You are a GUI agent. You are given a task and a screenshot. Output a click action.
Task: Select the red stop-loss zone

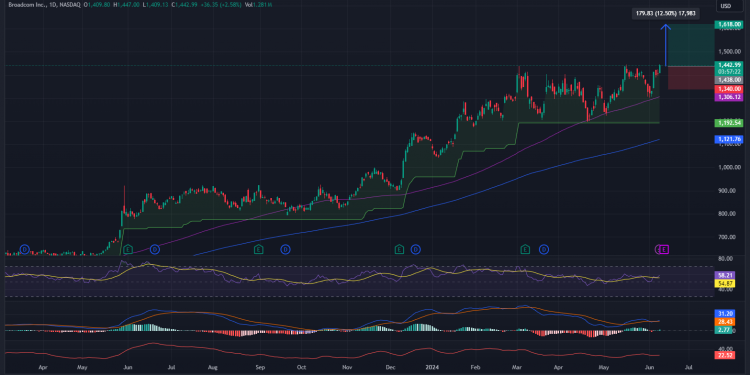pos(691,77)
